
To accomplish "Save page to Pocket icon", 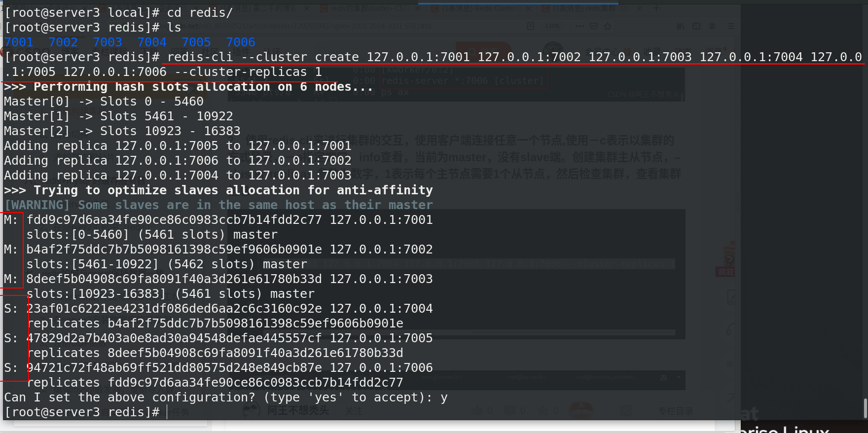I will (594, 26).
